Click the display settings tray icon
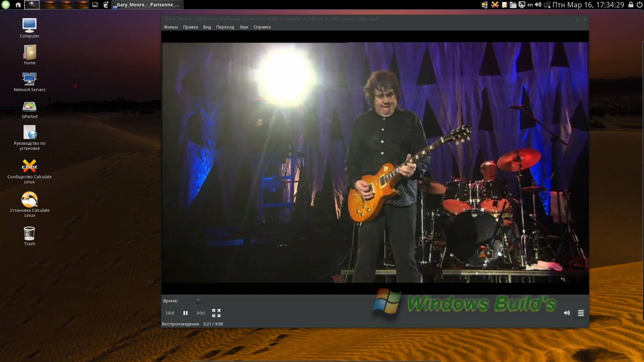Screen dimensions: 644x362 click(522, 5)
